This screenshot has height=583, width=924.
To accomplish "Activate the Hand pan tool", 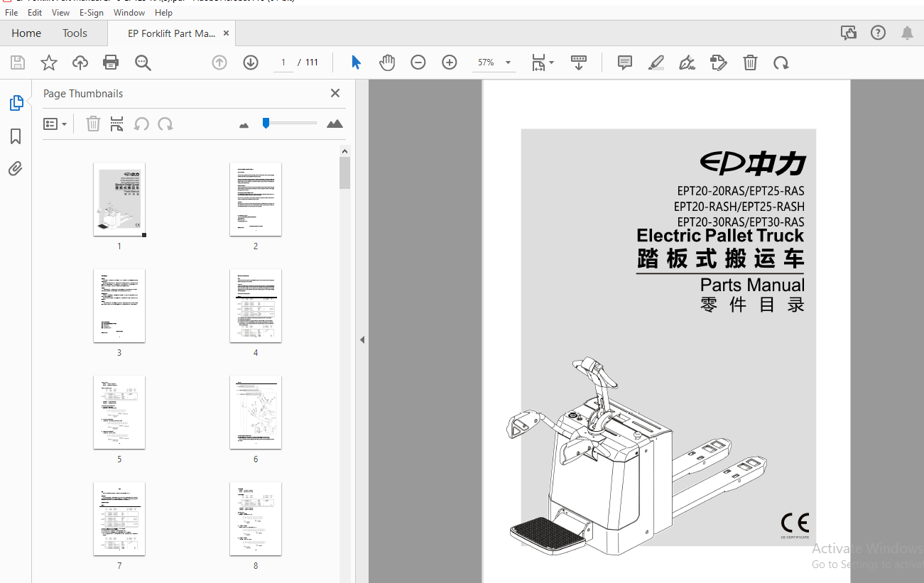I will tap(386, 62).
